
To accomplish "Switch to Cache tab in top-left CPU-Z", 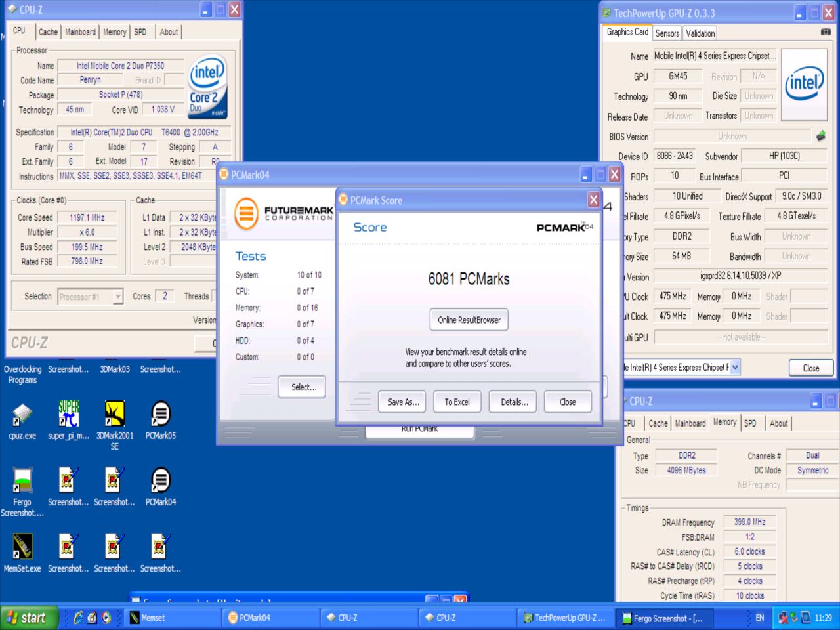I will [x=48, y=32].
